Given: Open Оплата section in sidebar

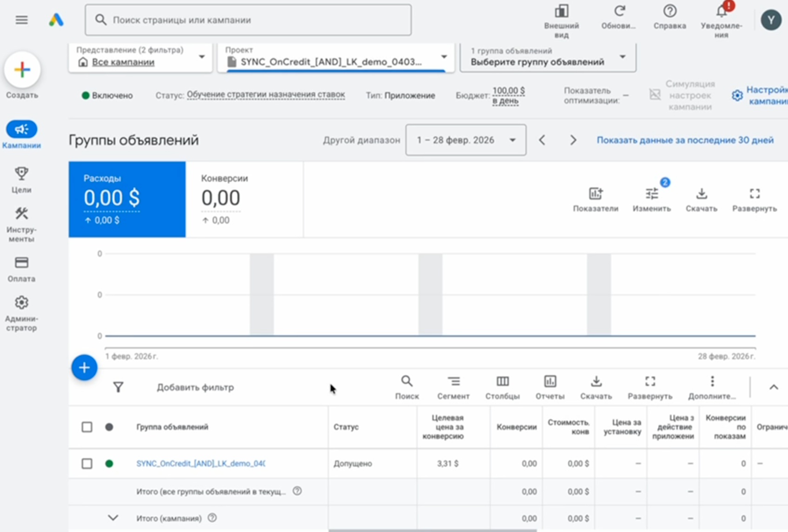Looking at the screenshot, I should click(x=21, y=269).
